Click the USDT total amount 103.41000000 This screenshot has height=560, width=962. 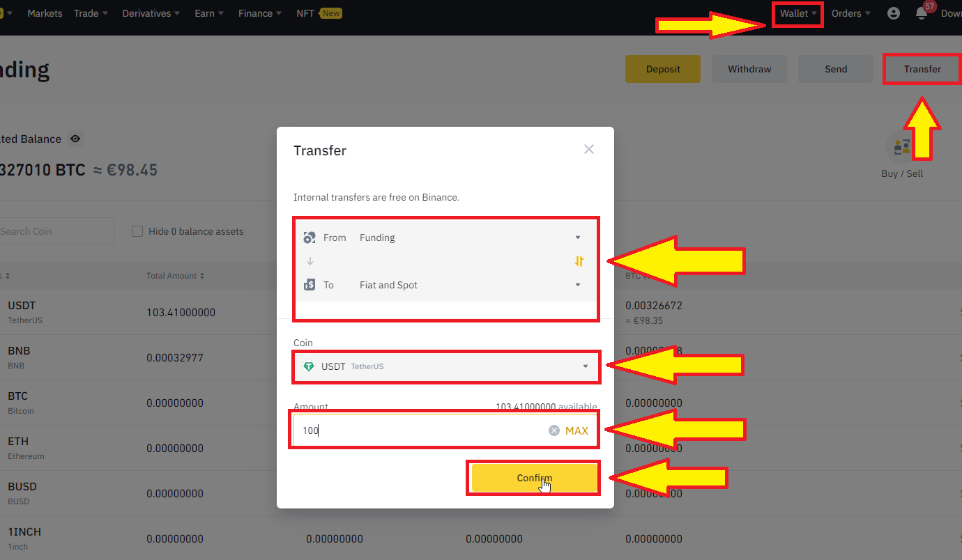(x=181, y=312)
